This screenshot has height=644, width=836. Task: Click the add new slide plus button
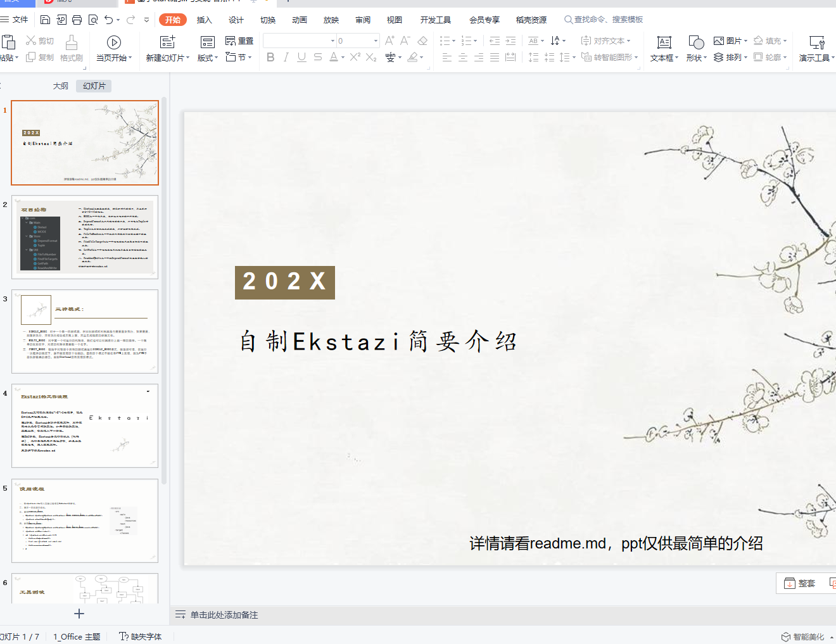[79, 614]
